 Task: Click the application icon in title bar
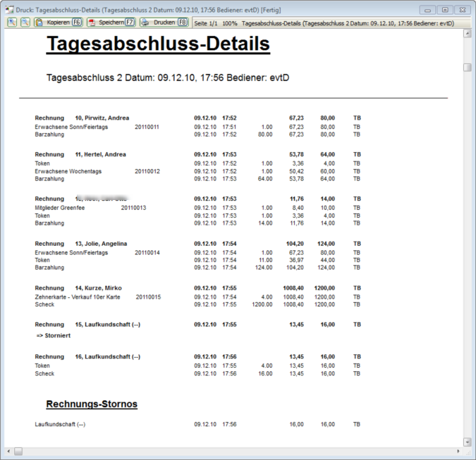(x=9, y=10)
